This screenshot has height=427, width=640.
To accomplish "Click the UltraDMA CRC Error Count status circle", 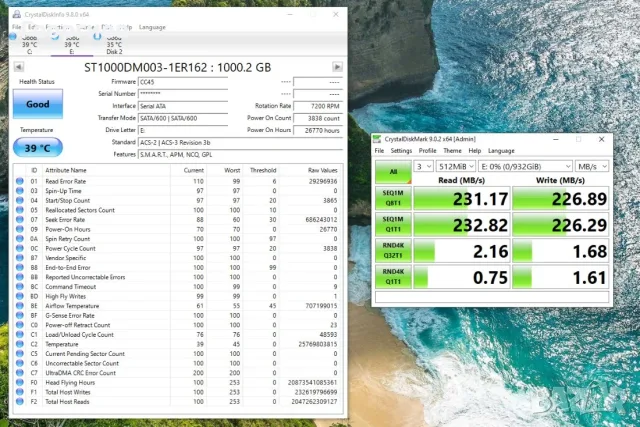I will coord(20,373).
